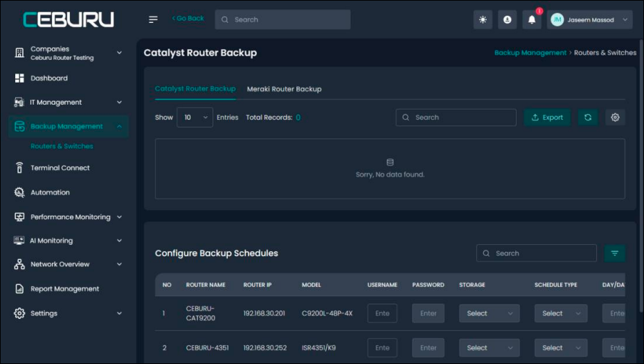The image size is (644, 364).
Task: Click the Catalyst table Search field
Action: pyautogui.click(x=456, y=117)
